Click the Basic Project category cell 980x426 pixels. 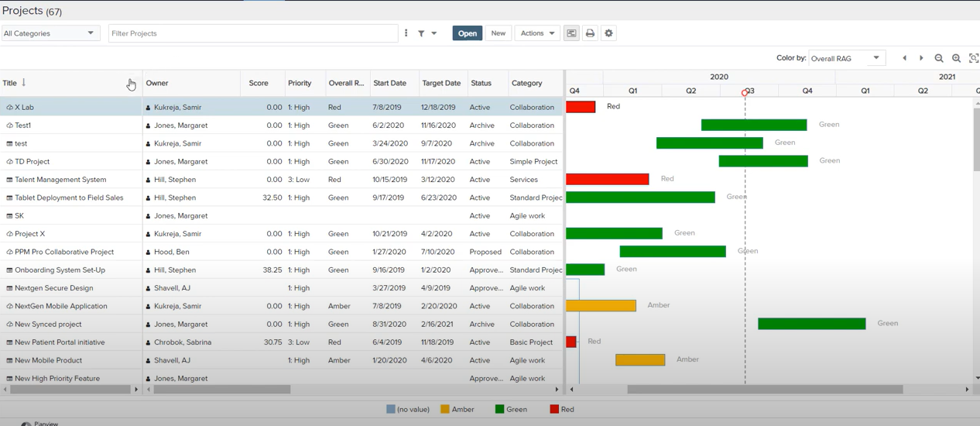tap(532, 342)
